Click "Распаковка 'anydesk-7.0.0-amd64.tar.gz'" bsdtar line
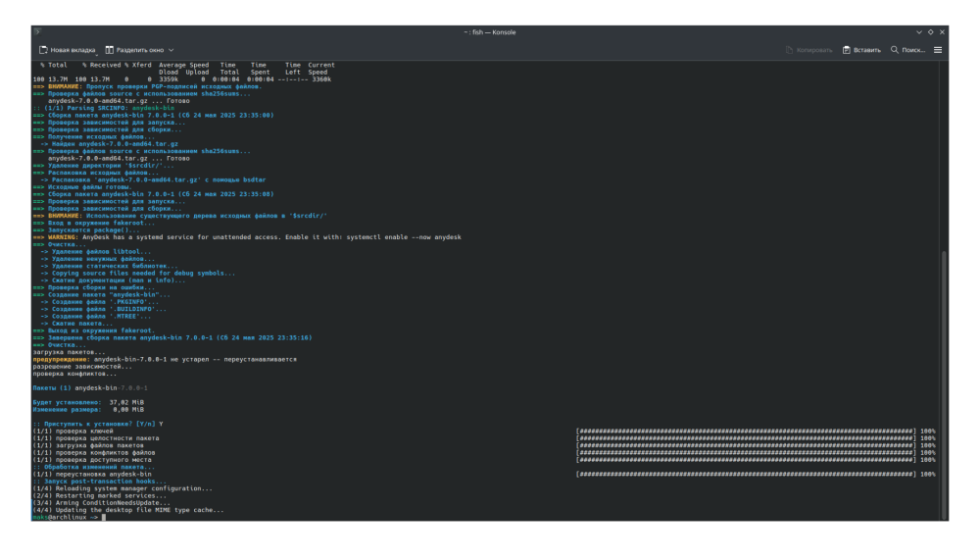The height and width of the screenshot is (558, 980). [x=153, y=180]
